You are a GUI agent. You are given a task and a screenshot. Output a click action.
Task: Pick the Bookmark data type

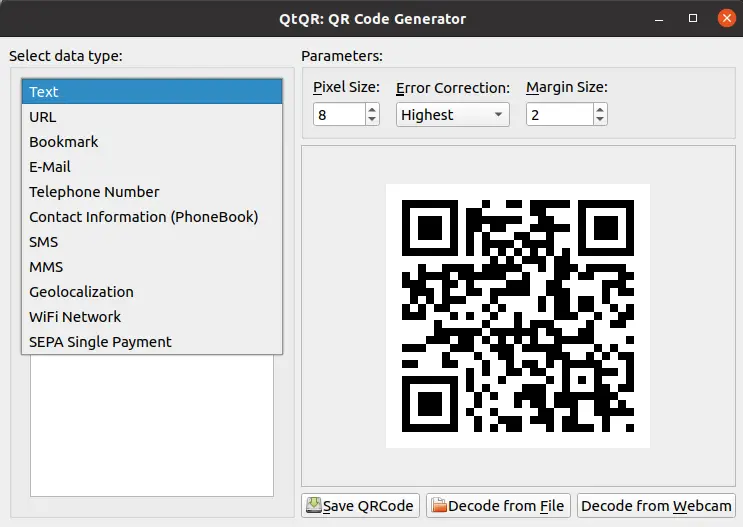click(152, 142)
